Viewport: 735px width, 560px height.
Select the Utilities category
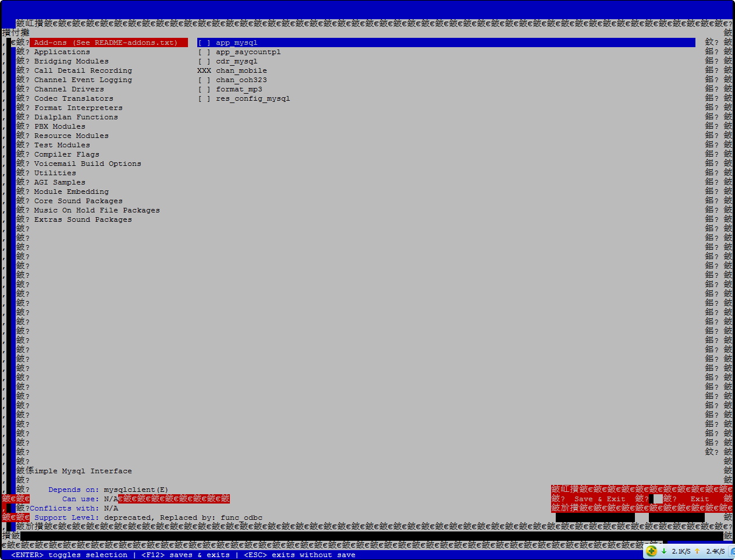coord(55,173)
